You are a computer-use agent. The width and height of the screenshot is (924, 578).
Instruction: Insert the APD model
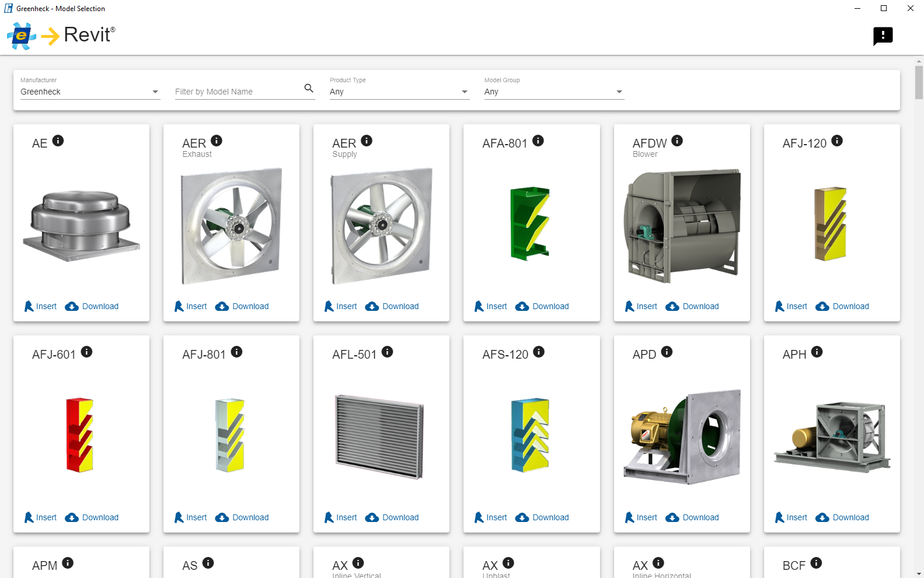pyautogui.click(x=641, y=517)
